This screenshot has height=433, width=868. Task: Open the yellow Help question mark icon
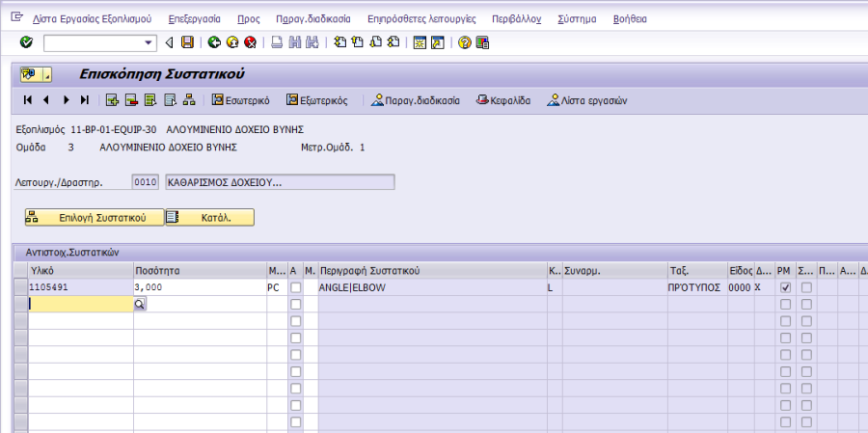[465, 42]
